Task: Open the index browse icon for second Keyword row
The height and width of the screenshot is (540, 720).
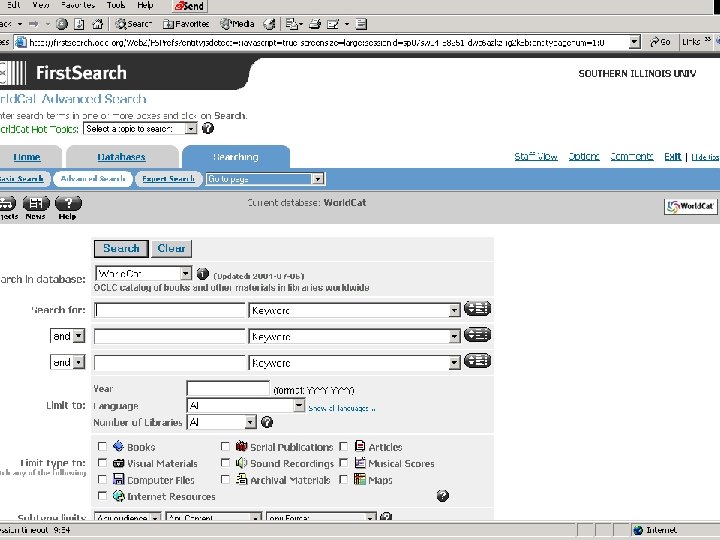Action: pos(478,335)
